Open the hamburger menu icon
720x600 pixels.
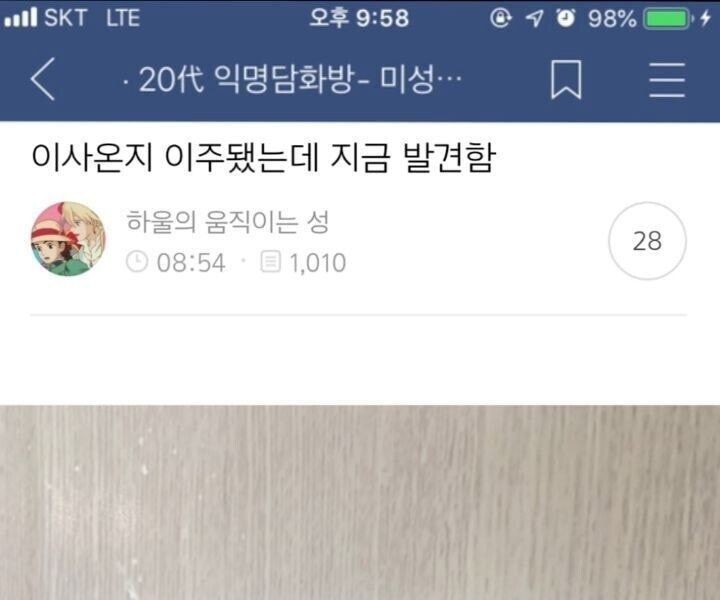tap(667, 80)
